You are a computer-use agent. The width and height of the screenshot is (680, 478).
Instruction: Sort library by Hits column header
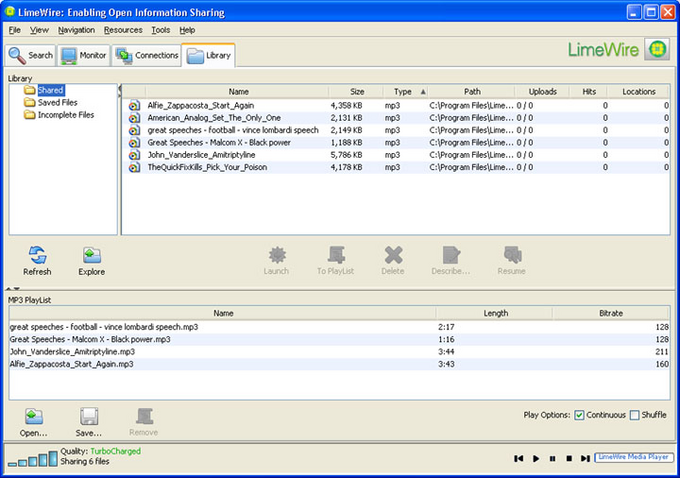point(588,92)
